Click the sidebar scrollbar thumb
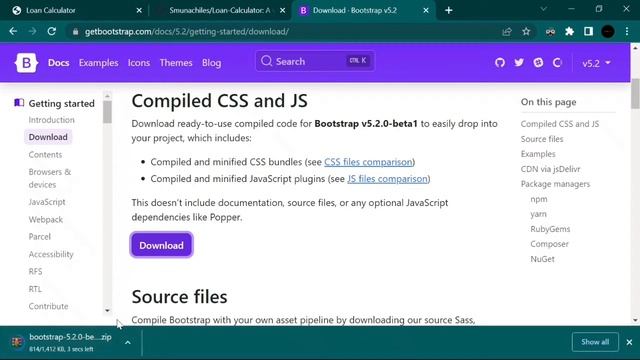 coord(107,112)
